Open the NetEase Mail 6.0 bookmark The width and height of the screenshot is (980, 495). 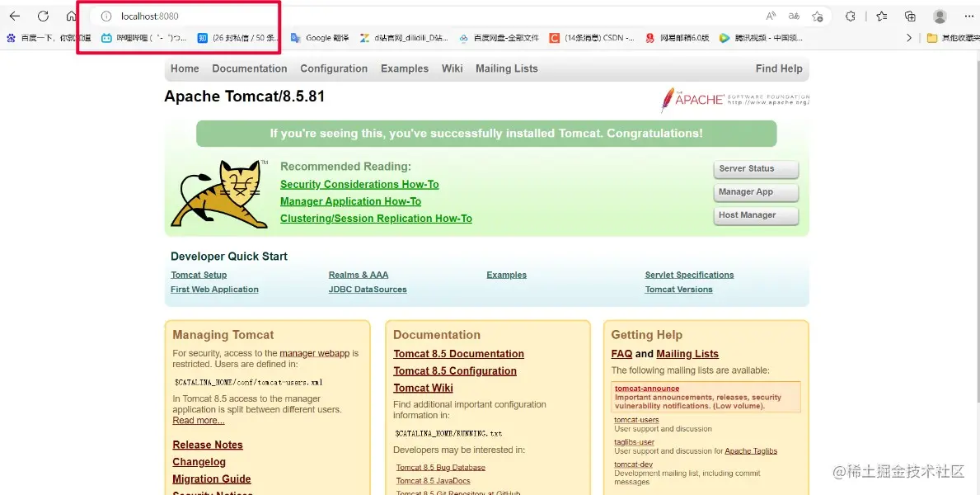[x=678, y=38]
